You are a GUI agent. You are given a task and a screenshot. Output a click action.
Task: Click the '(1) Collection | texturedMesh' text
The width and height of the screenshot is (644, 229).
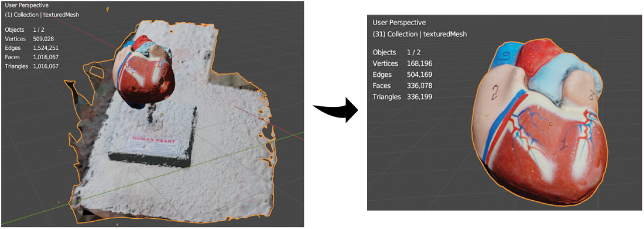point(42,15)
